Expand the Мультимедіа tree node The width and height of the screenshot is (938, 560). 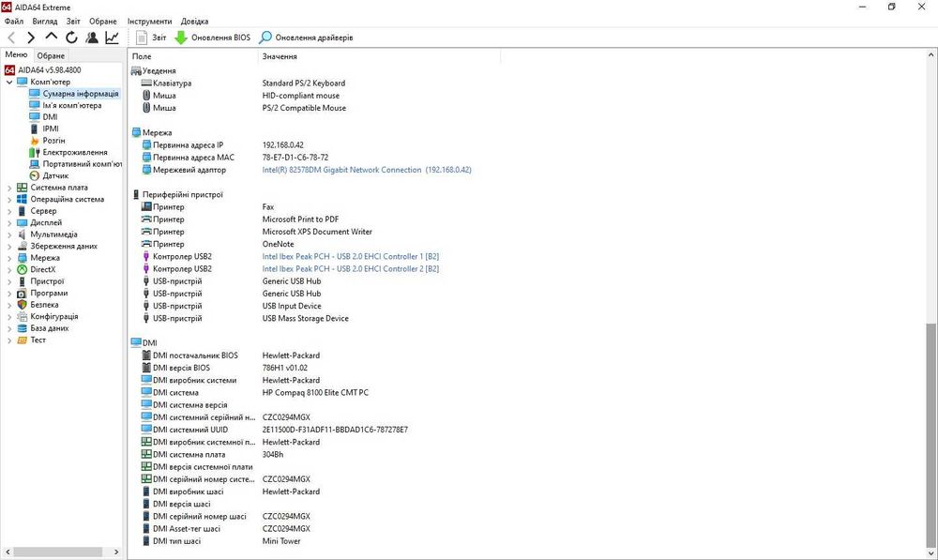tap(10, 235)
